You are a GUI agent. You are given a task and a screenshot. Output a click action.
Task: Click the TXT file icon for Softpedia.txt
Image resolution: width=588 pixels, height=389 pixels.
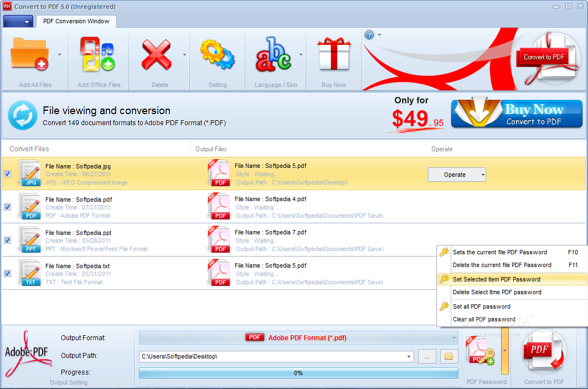coord(30,273)
